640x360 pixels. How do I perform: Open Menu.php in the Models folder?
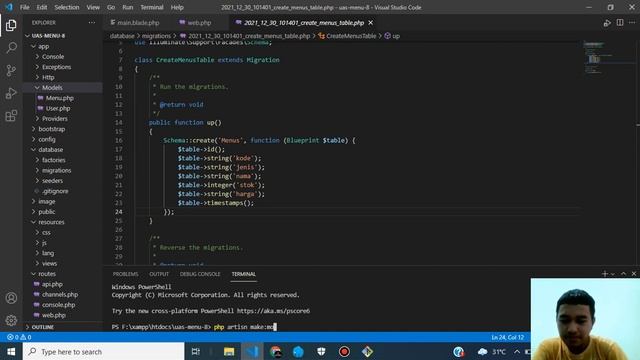pyautogui.click(x=60, y=98)
